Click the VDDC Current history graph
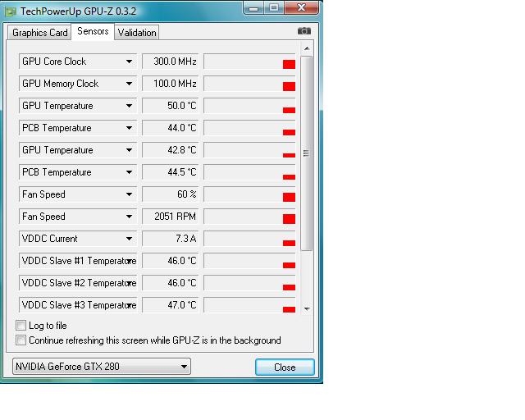 tap(249, 238)
